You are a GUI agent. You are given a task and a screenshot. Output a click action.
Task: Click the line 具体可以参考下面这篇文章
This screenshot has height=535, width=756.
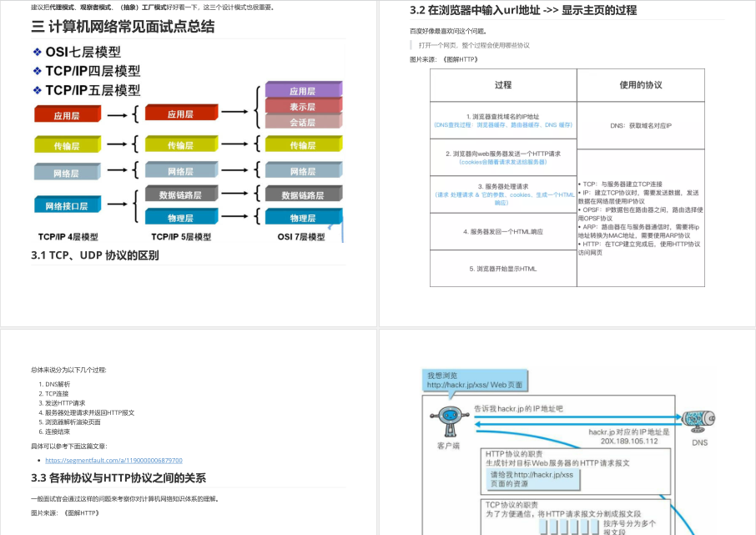click(69, 447)
